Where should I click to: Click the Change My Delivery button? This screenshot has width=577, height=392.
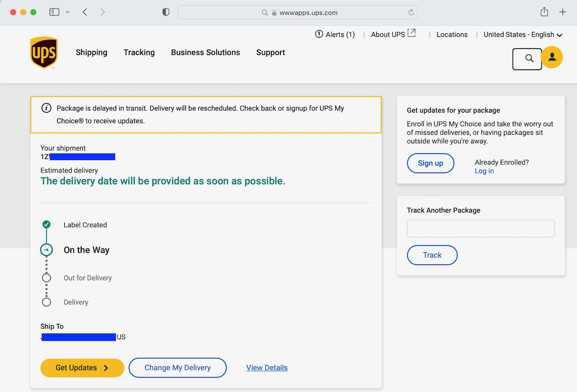pyautogui.click(x=178, y=368)
